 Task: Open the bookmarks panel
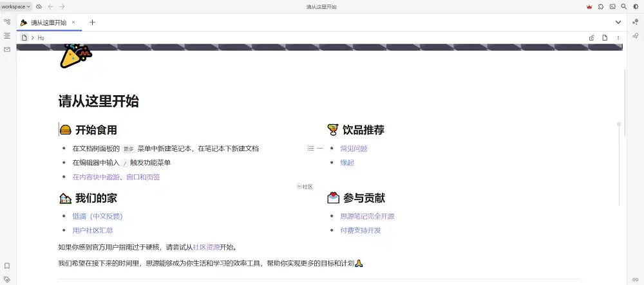tap(7, 266)
